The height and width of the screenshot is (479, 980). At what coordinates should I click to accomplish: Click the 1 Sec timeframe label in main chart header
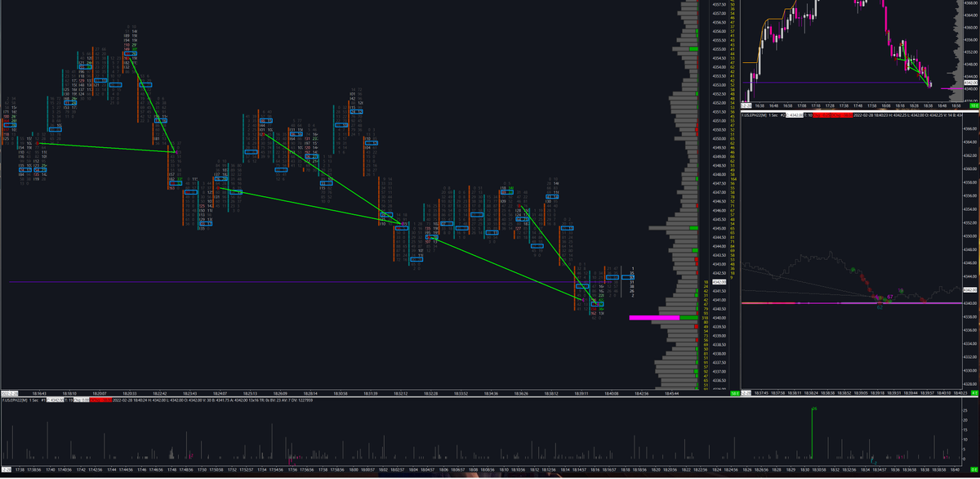point(33,401)
